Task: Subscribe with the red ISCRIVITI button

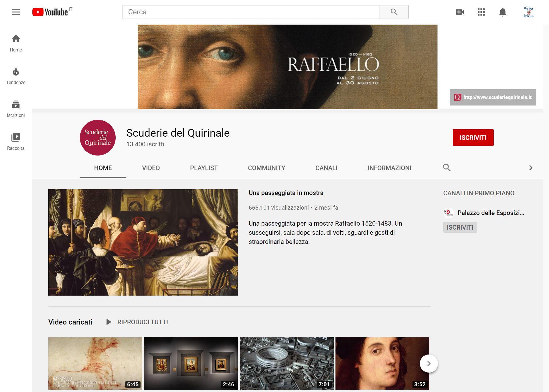Action: (x=473, y=138)
